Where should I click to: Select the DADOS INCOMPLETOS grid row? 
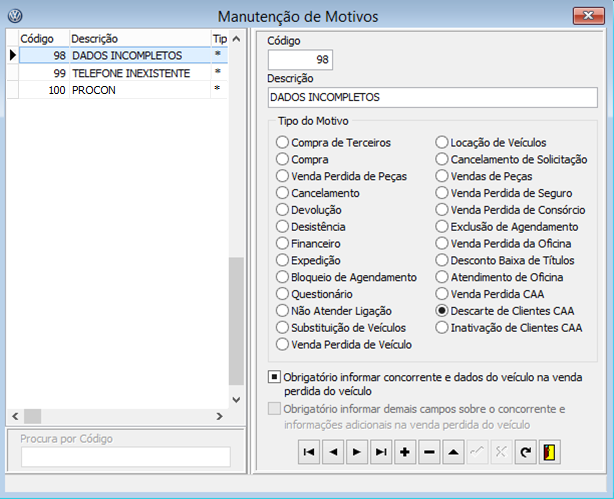click(117, 55)
